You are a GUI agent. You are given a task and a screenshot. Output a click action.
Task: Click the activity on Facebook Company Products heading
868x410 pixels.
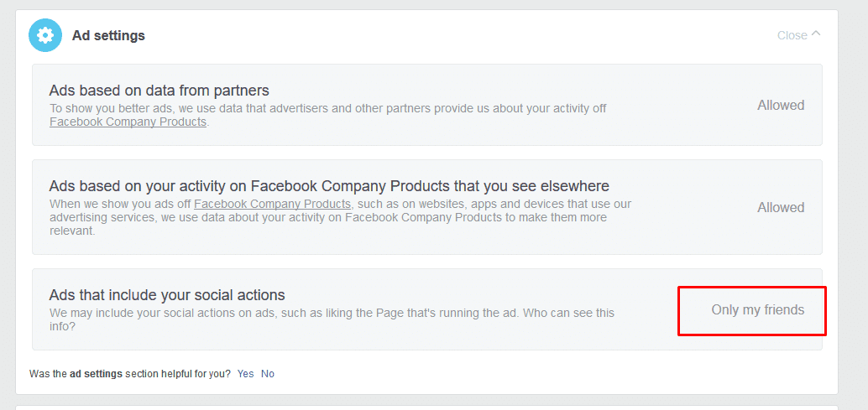[329, 186]
